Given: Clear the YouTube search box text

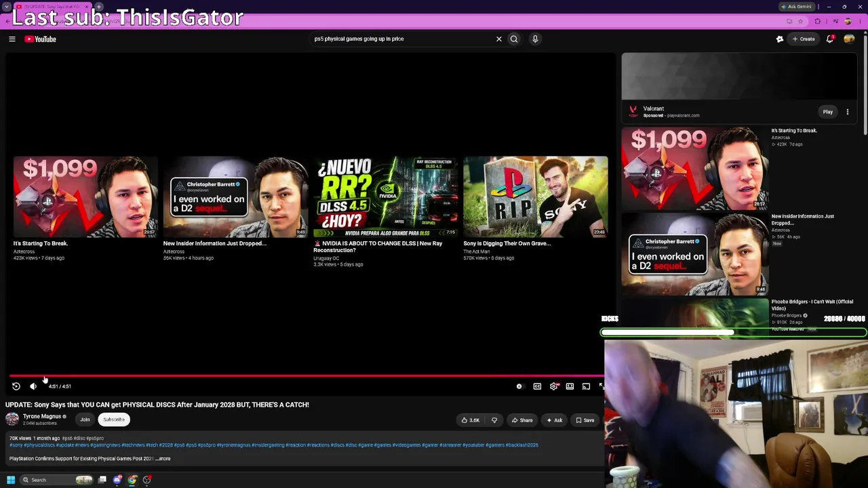Looking at the screenshot, I should [499, 39].
